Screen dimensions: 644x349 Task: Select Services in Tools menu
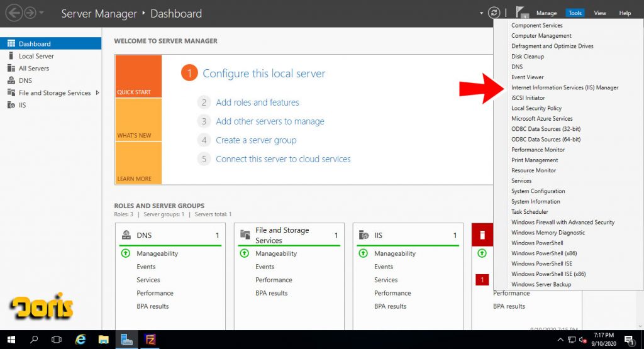pyautogui.click(x=521, y=180)
